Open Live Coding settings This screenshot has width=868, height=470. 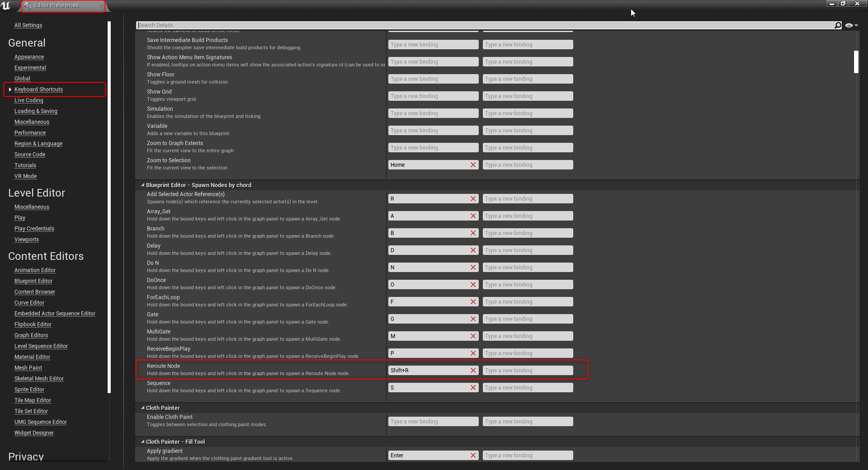pos(29,100)
